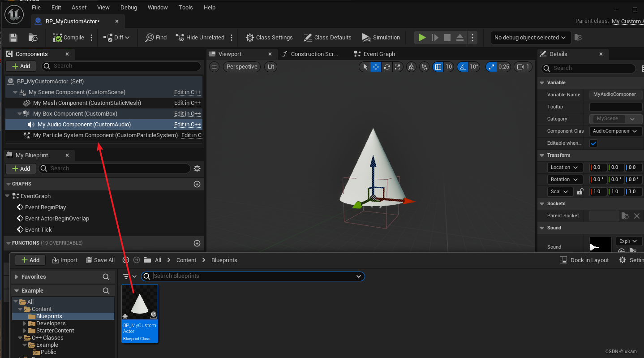Screen dimensions: 644x358
Task: Toggle rotation snapping angle icon
Action: click(462, 67)
